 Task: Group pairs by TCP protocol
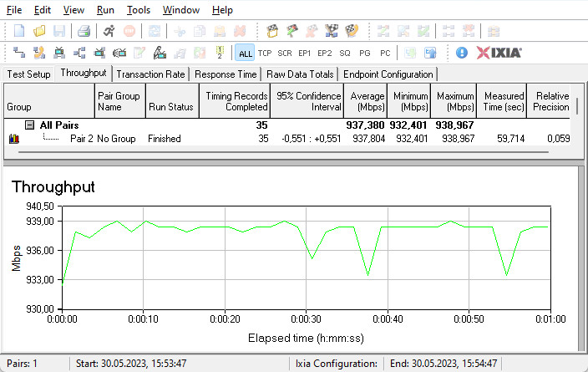point(265,54)
